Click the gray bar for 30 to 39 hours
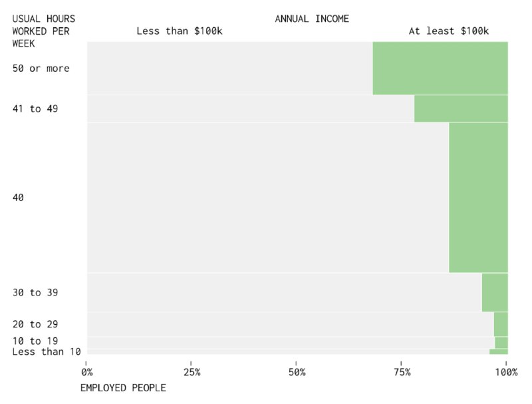 (x=284, y=292)
